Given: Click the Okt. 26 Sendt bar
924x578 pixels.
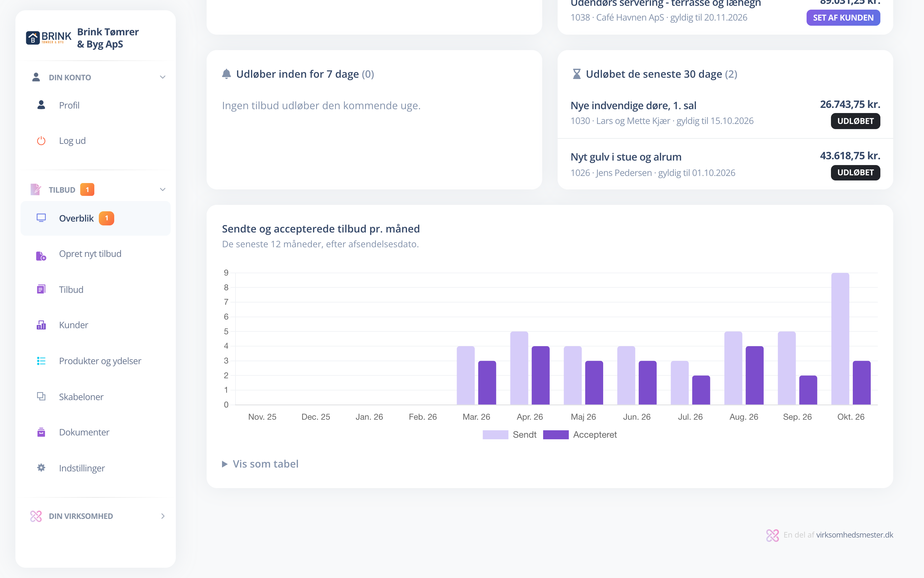Looking at the screenshot, I should tap(840, 339).
